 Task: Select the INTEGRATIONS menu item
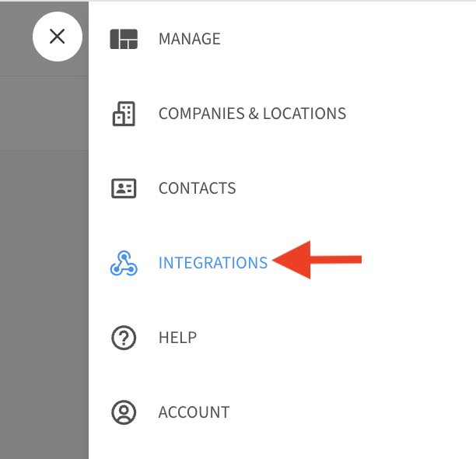(213, 263)
